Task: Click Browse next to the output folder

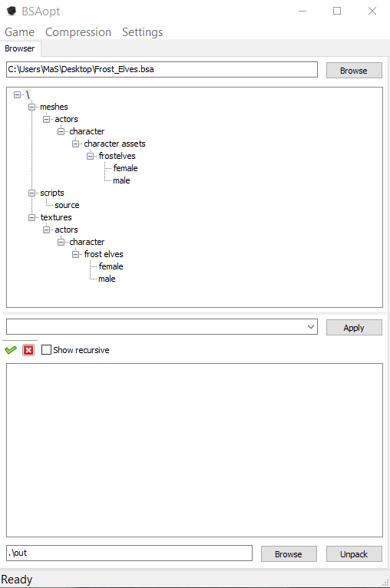Action: (x=289, y=554)
